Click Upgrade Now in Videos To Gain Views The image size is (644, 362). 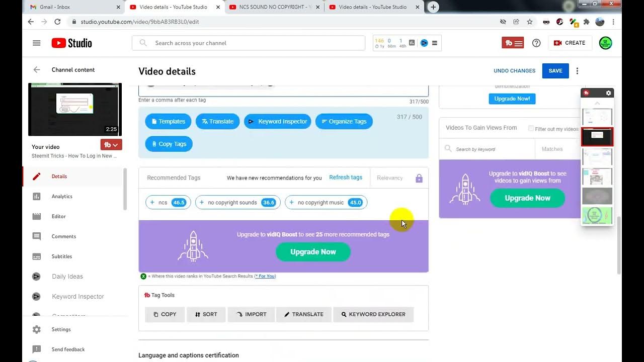[527, 198]
